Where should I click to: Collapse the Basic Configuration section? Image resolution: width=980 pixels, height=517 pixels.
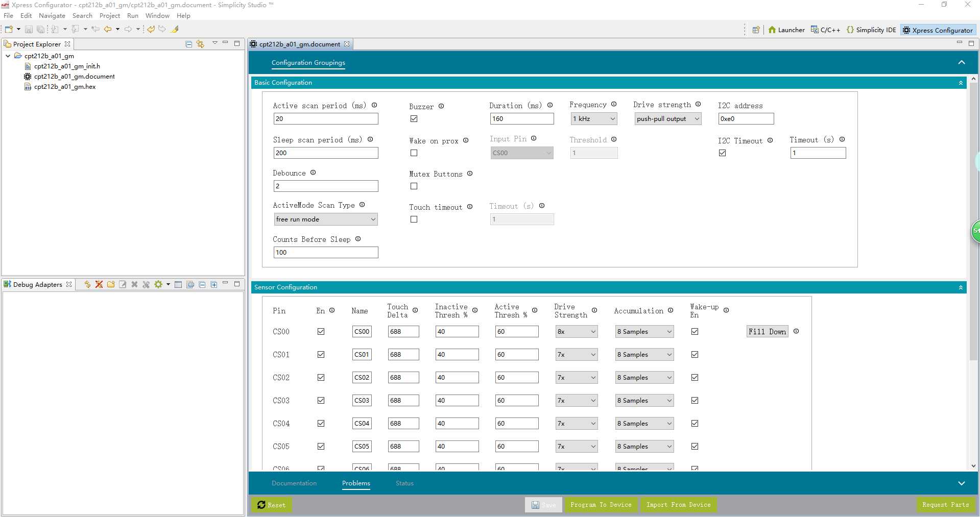pyautogui.click(x=961, y=83)
